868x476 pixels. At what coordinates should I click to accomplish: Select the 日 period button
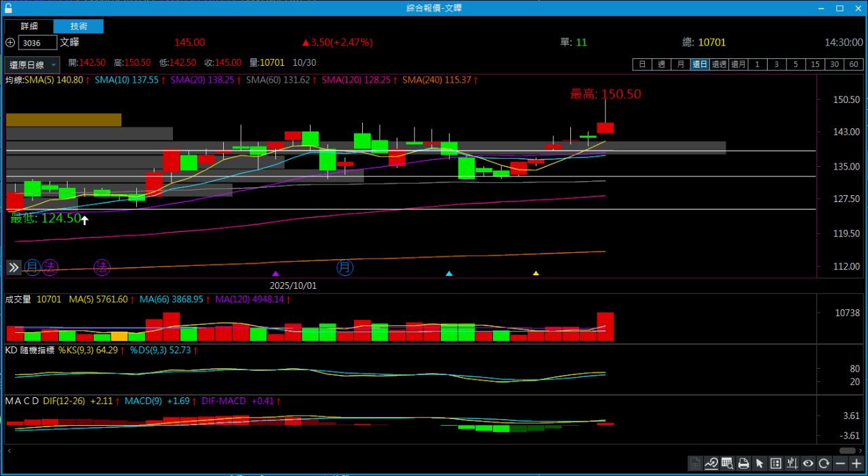point(642,64)
